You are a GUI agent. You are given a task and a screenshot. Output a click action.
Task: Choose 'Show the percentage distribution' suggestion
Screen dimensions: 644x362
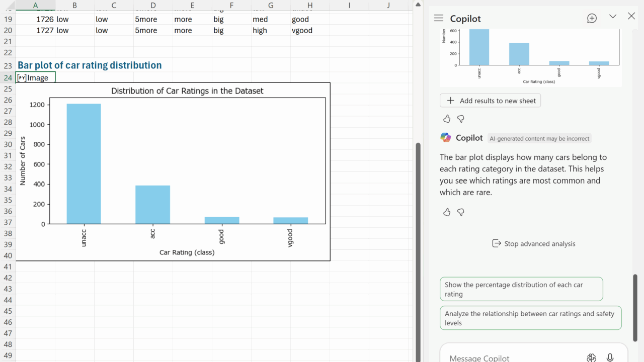click(x=521, y=289)
